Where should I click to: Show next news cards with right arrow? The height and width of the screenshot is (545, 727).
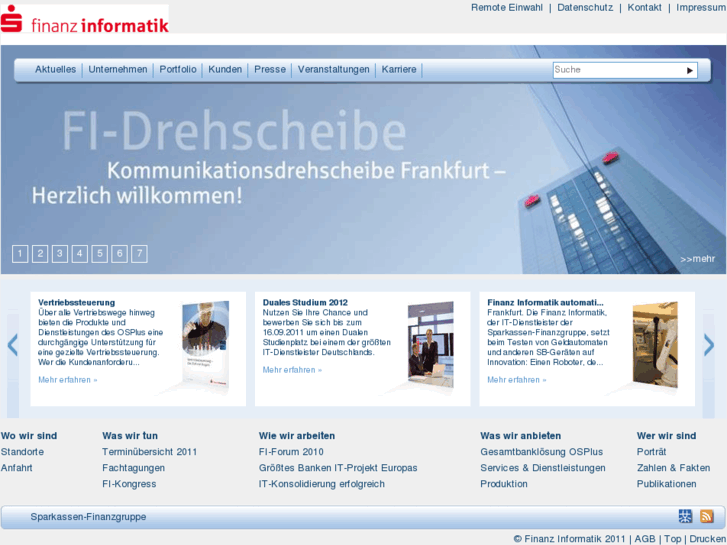click(x=708, y=345)
